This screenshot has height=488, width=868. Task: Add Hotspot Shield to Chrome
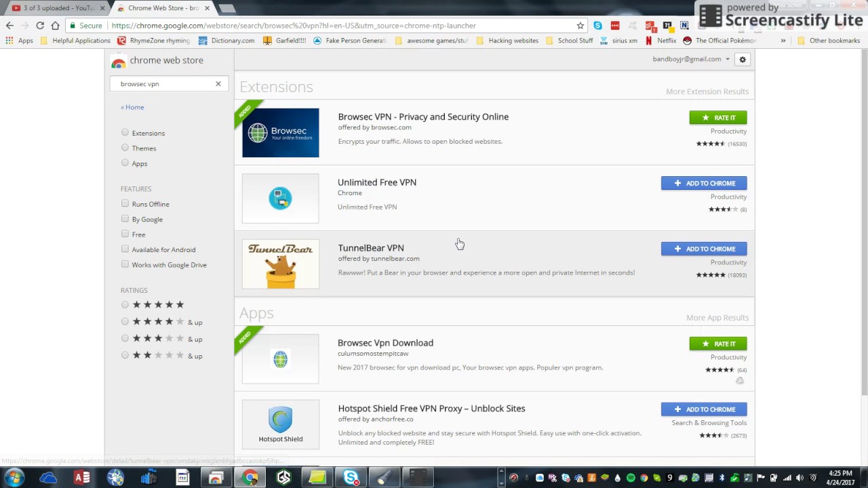coord(704,409)
